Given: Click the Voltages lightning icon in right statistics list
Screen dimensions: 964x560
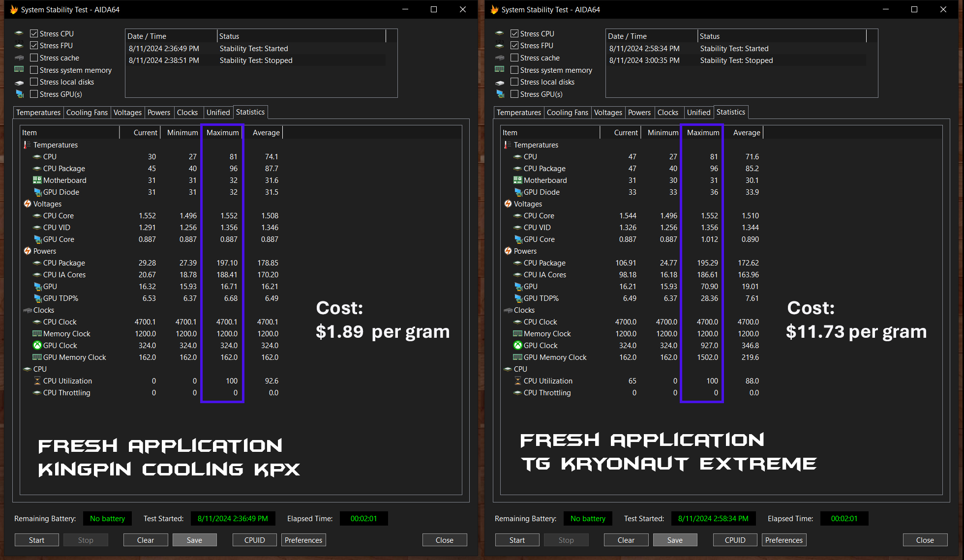Looking at the screenshot, I should [508, 204].
